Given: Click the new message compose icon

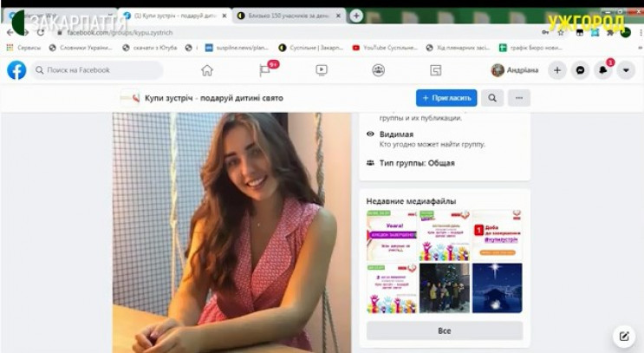Looking at the screenshot, I should pyautogui.click(x=624, y=337).
